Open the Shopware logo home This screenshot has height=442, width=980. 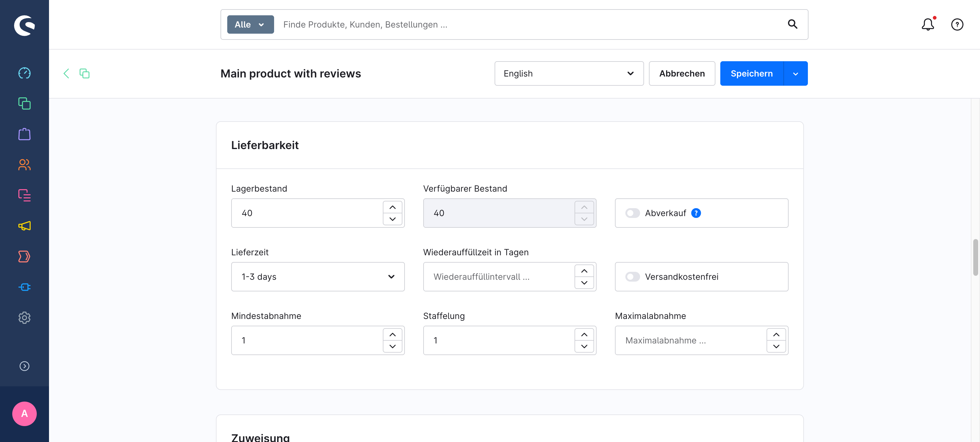point(24,25)
